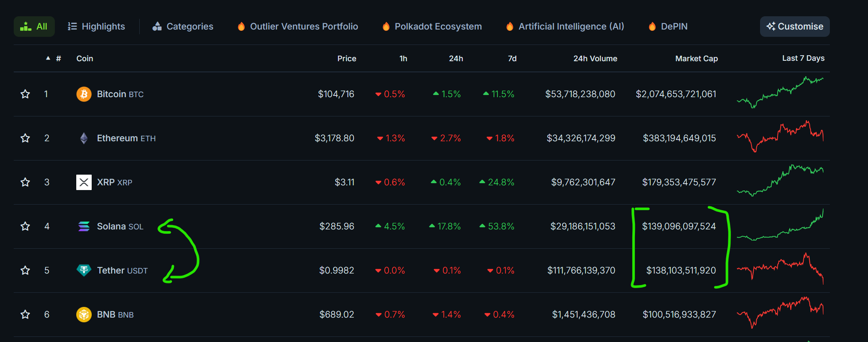Sort by the # rank header
The width and height of the screenshot is (868, 342).
coord(59,59)
